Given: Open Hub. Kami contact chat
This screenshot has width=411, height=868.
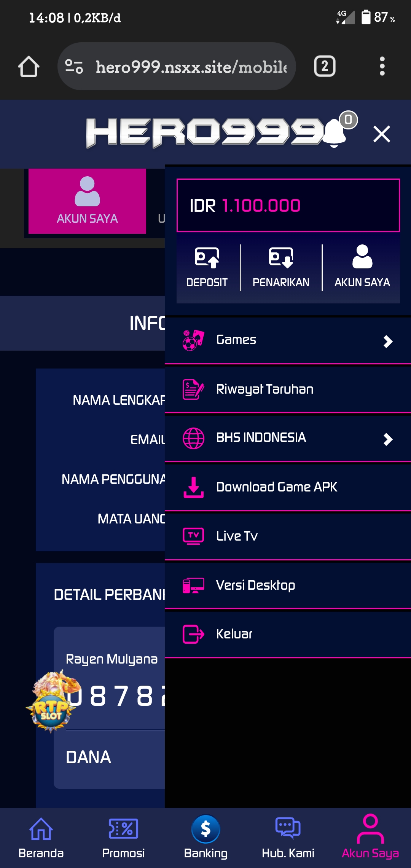Looking at the screenshot, I should 288,836.
